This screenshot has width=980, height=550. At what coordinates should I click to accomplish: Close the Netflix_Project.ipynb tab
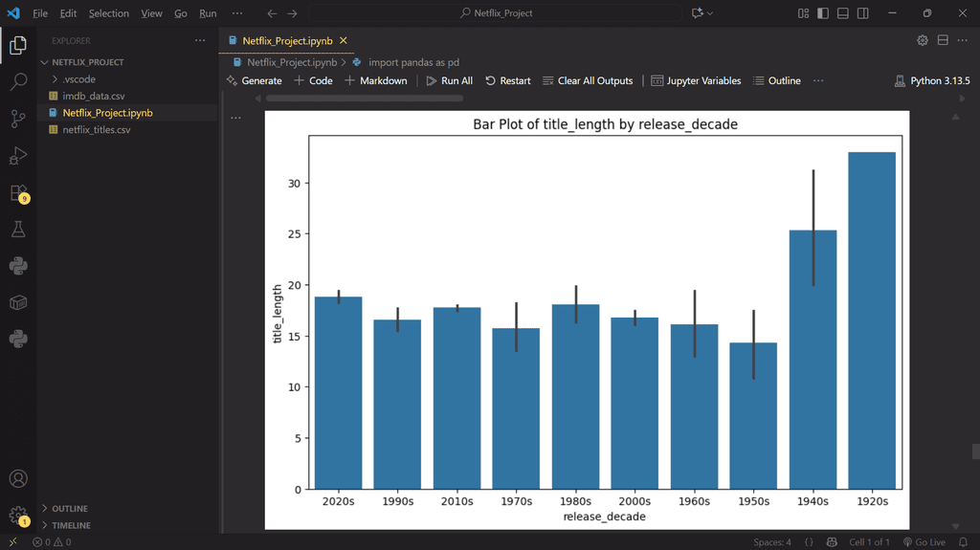click(x=344, y=40)
